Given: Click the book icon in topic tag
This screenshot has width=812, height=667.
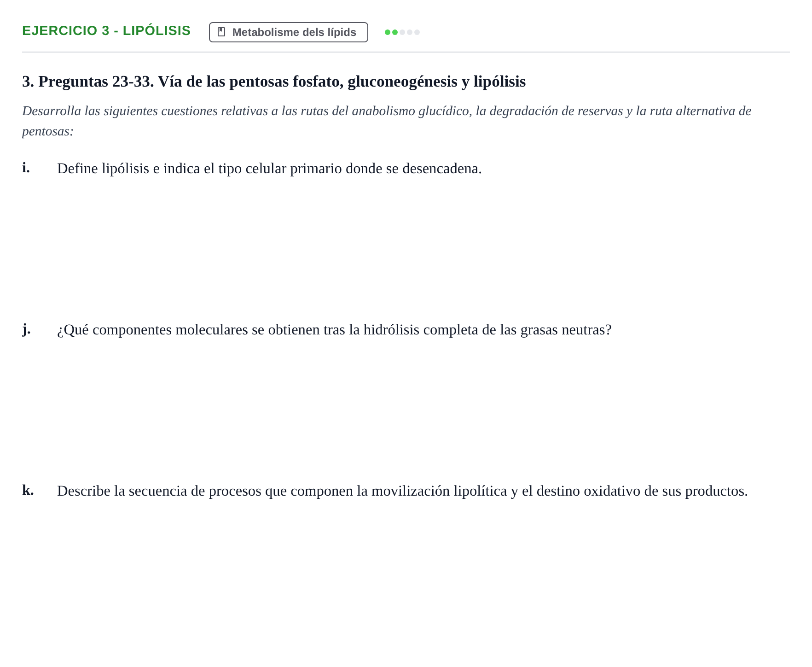Looking at the screenshot, I should 221,32.
